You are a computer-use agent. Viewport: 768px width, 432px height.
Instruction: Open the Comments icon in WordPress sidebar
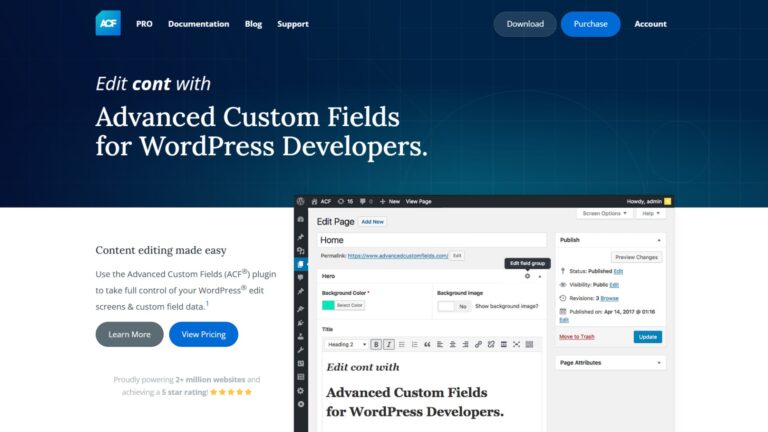pos(301,277)
